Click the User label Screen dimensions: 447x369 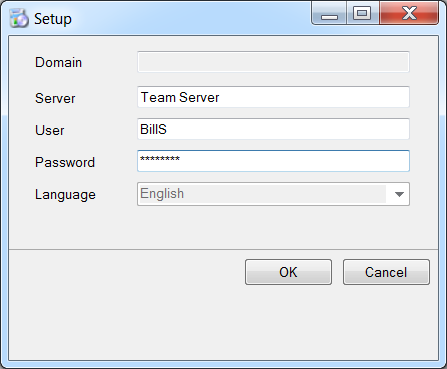(50, 130)
